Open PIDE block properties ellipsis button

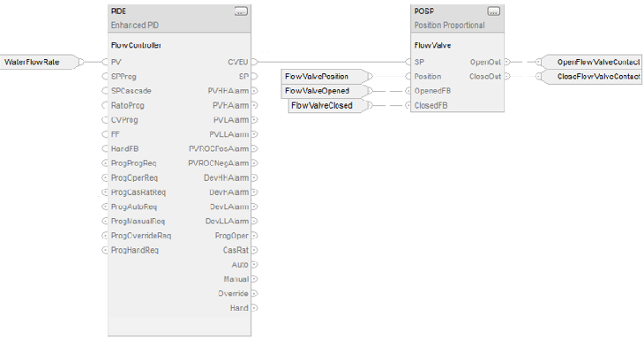pos(241,11)
